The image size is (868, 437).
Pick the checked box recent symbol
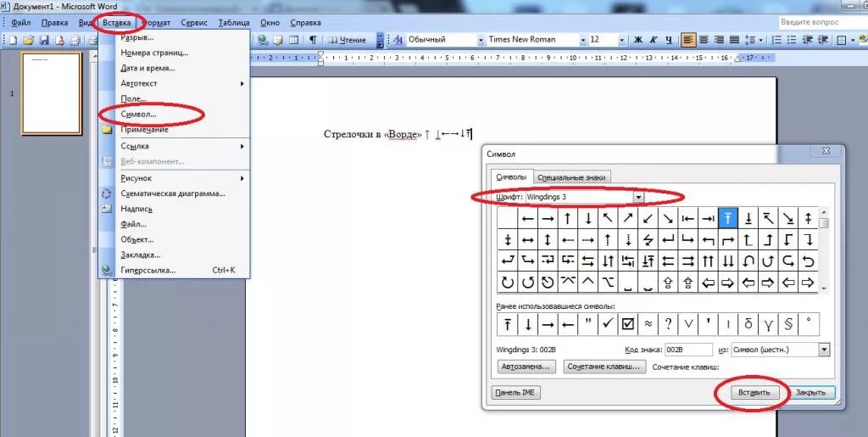tap(628, 324)
